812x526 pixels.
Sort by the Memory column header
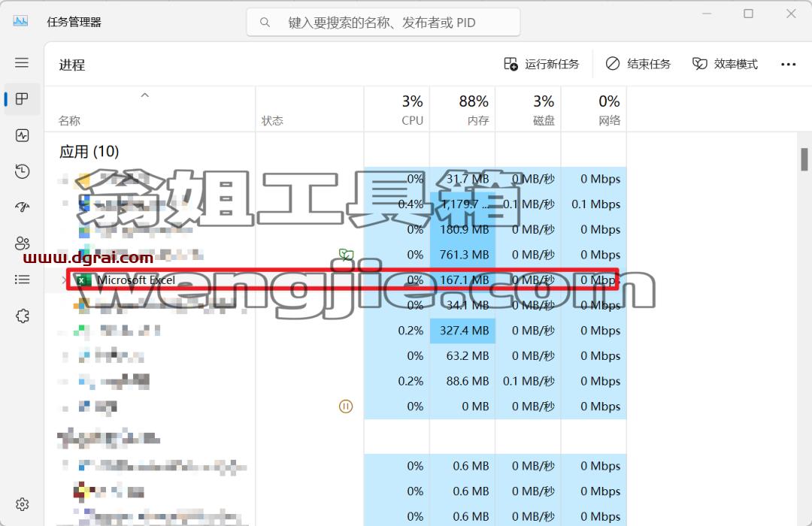[x=462, y=109]
